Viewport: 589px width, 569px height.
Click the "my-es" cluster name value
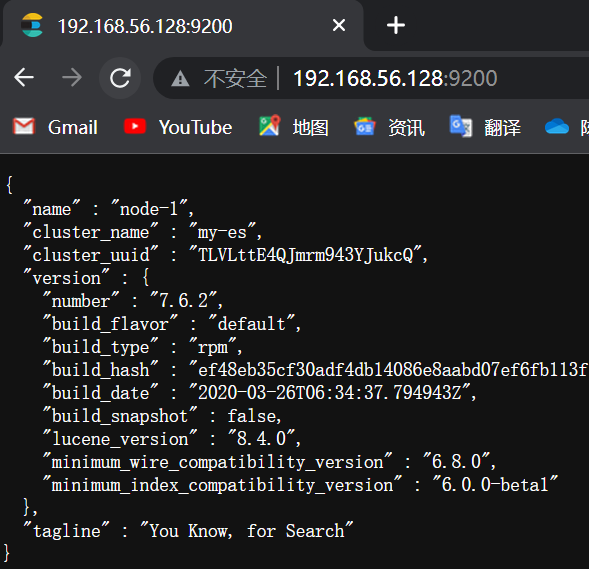[222, 232]
